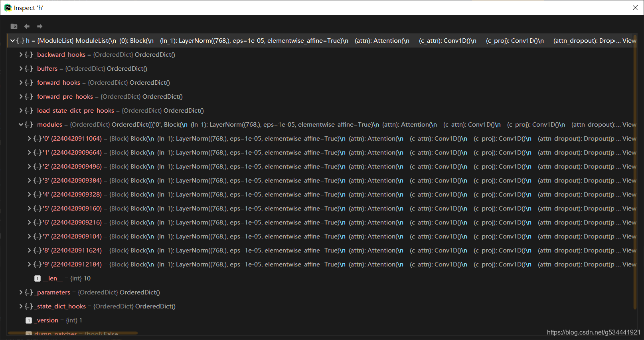Expand Block '9' (2240420912184)
644x340 pixels.
tap(29, 264)
